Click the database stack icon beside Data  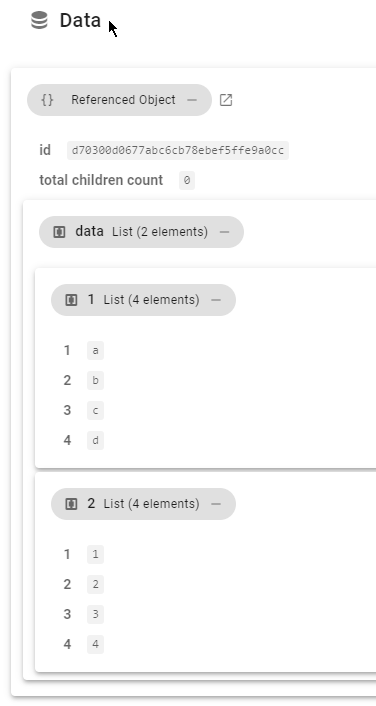tap(39, 20)
